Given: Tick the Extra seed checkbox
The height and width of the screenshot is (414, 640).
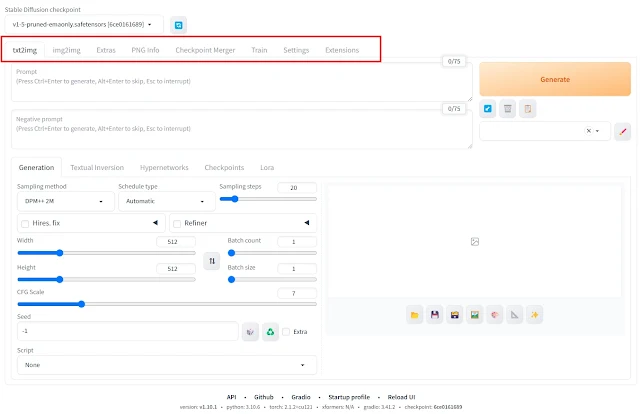Looking at the screenshot, I should pyautogui.click(x=286, y=332).
